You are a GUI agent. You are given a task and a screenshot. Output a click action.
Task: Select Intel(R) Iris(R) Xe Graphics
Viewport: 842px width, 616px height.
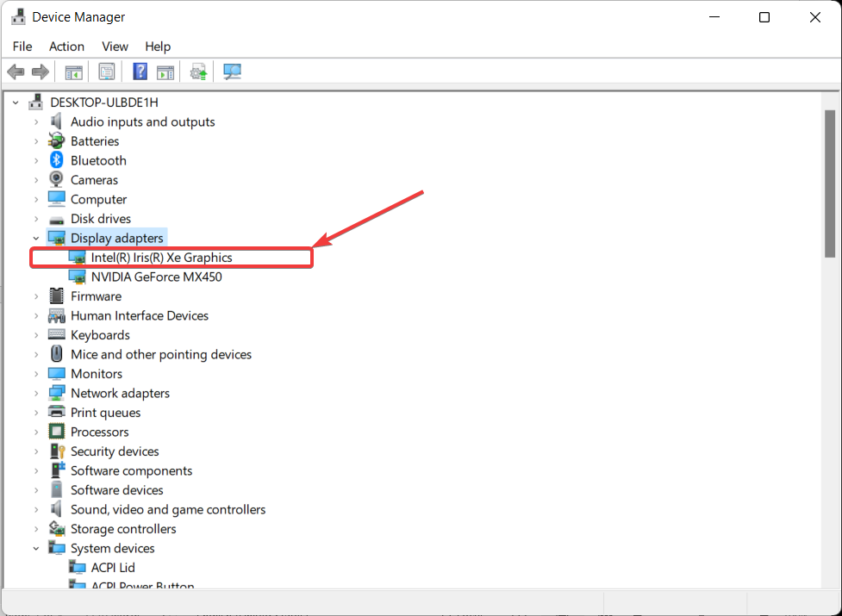pyautogui.click(x=162, y=258)
